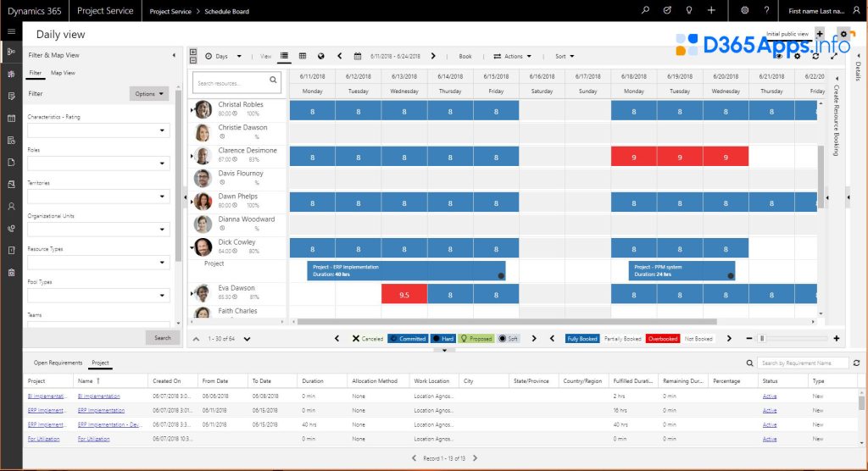Open the settings gear in top bar
Viewport: 868px width, 471px height.
(744, 10)
